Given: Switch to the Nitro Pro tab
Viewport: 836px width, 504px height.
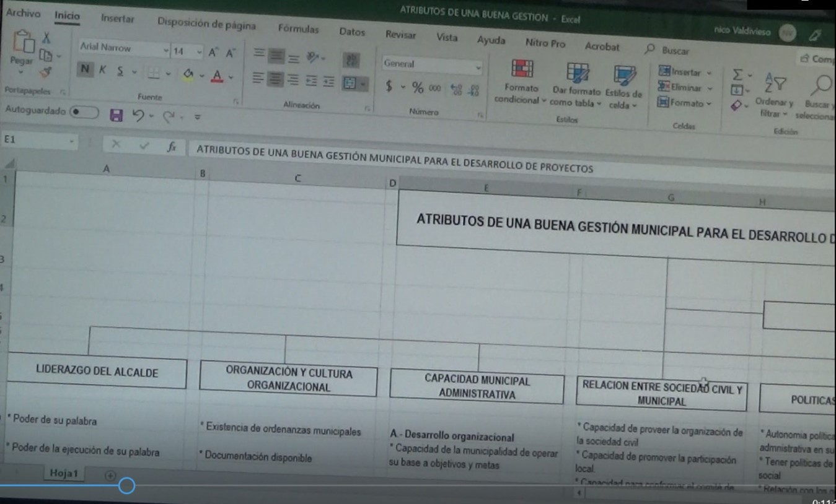Looking at the screenshot, I should click(x=545, y=43).
